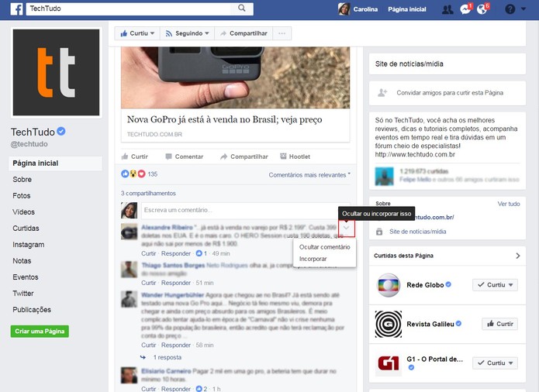539x392 pixels.
Task: Click Página inicial in top bar
Action: click(407, 9)
